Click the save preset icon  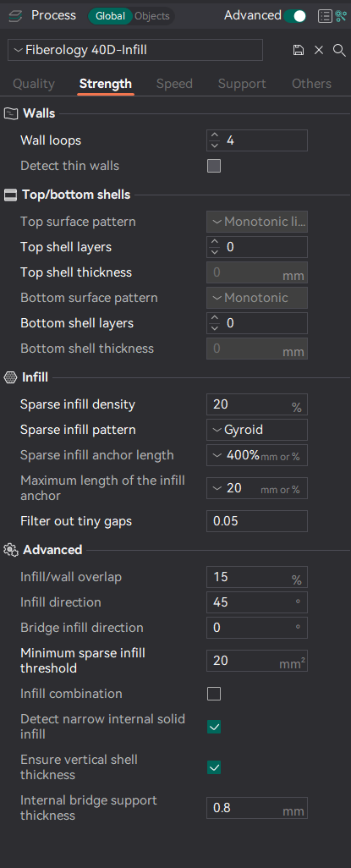(299, 51)
